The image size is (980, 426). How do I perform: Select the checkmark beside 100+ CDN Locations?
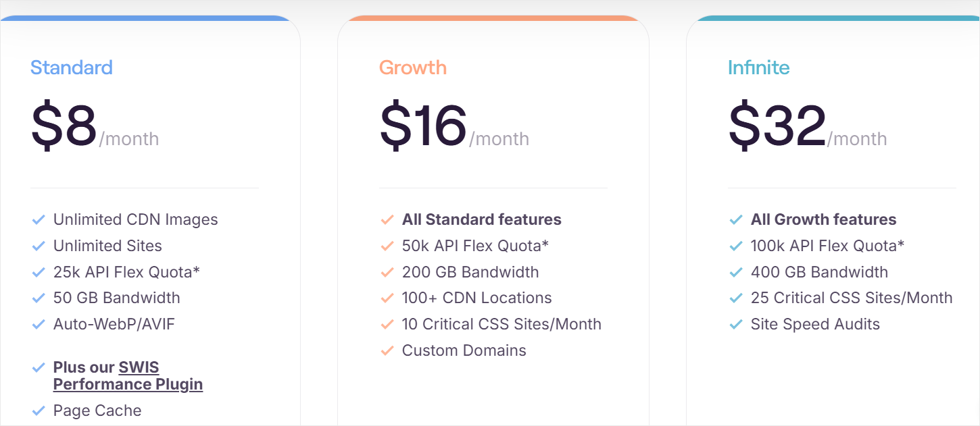[387, 298]
